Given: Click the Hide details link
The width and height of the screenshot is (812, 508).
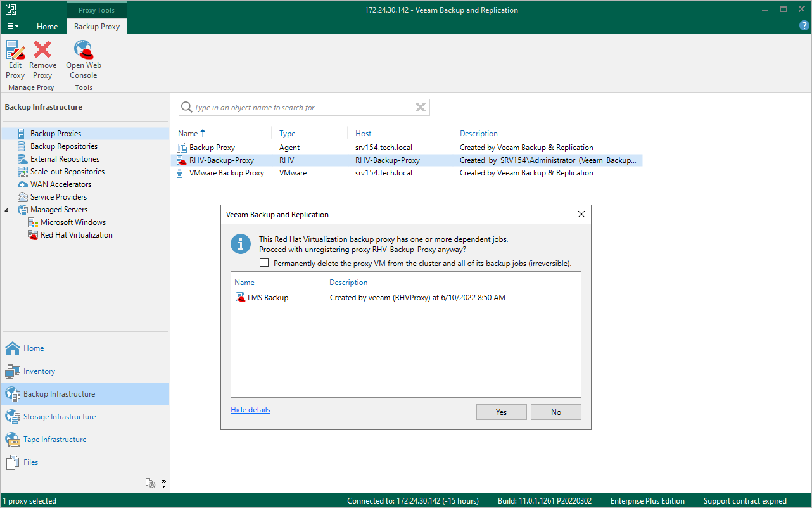Looking at the screenshot, I should pyautogui.click(x=250, y=410).
